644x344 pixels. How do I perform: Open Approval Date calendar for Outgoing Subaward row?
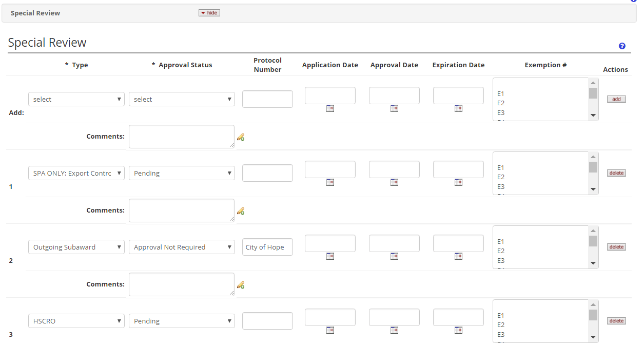(394, 256)
